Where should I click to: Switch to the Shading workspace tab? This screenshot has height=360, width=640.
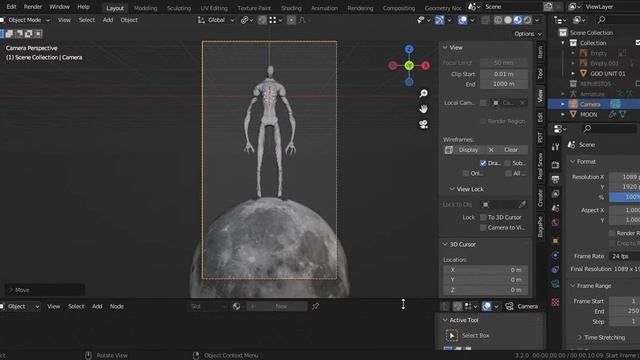click(x=291, y=8)
